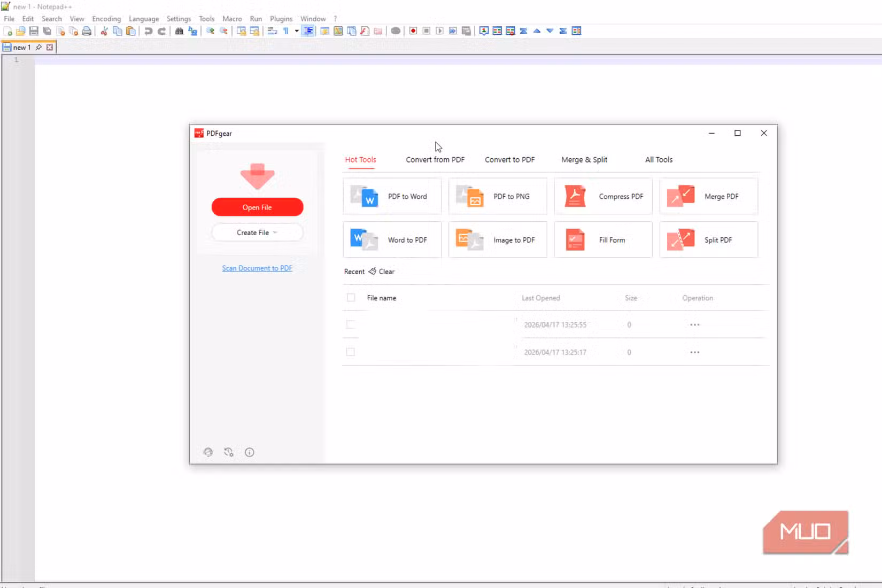The image size is (882, 588).
Task: Open the Notepad++ Language menu
Action: 144,19
